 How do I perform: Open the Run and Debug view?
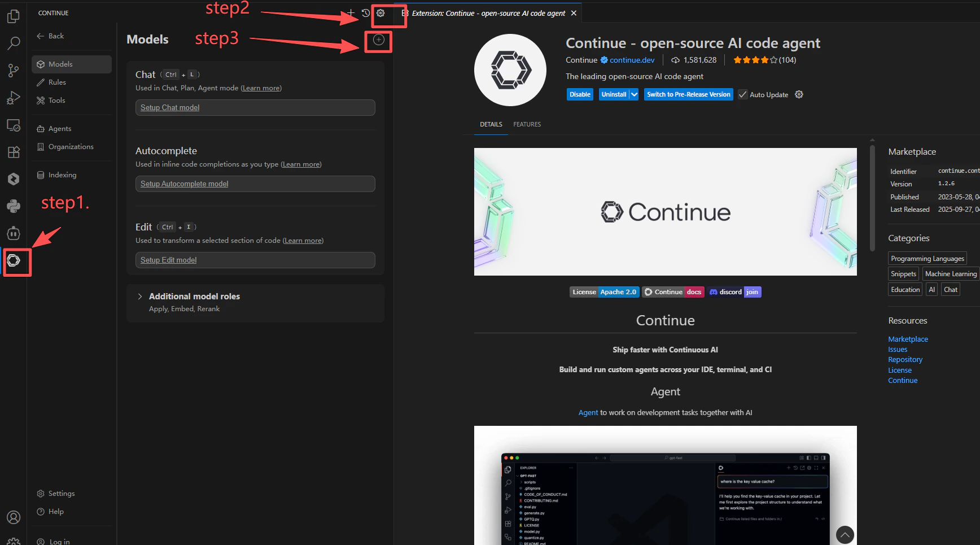click(14, 98)
